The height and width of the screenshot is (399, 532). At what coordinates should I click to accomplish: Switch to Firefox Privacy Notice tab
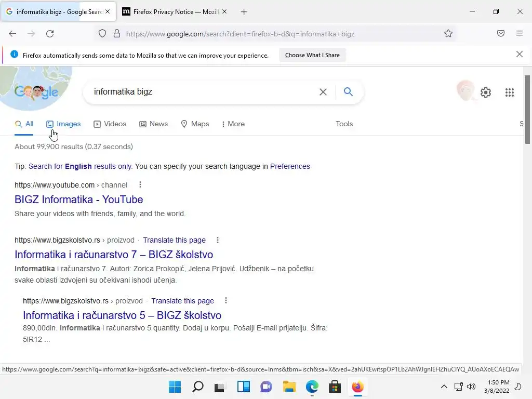click(175, 12)
